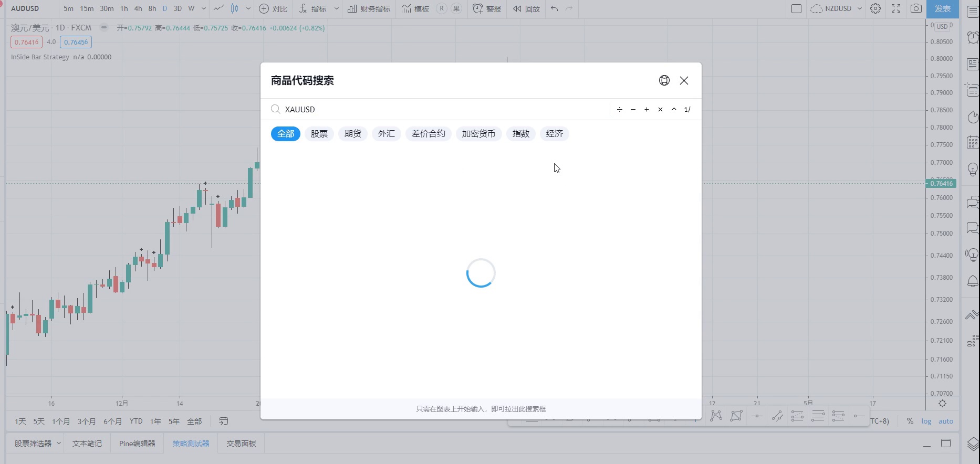The width and height of the screenshot is (980, 464).
Task: Open the calendar grid icon in right sidebar
Action: 973,142
